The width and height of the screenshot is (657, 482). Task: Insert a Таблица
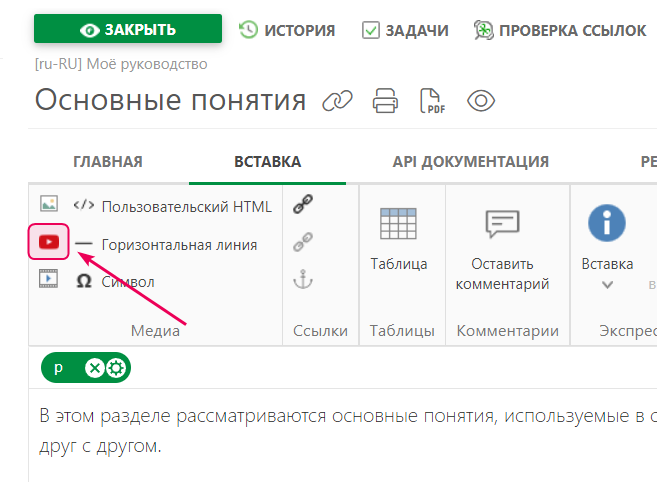point(398,240)
